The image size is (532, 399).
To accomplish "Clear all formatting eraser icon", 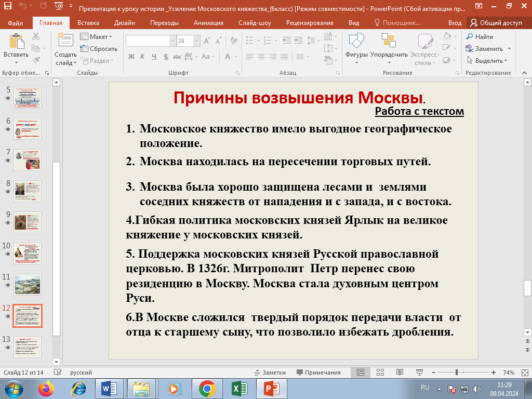I will coord(234,41).
